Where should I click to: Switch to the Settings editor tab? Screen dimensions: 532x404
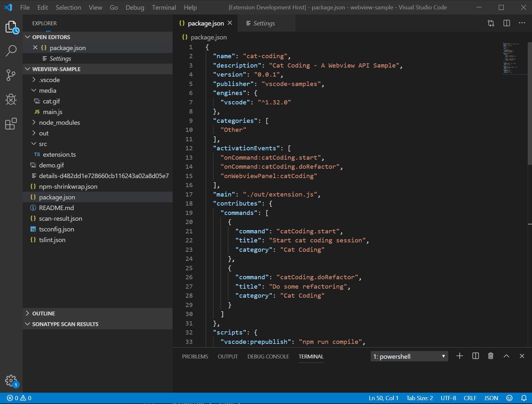[x=264, y=23]
